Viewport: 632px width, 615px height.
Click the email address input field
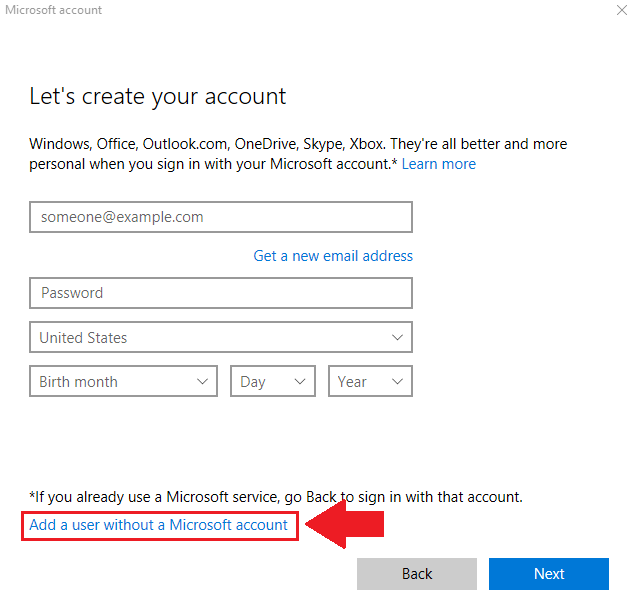pyautogui.click(x=221, y=217)
